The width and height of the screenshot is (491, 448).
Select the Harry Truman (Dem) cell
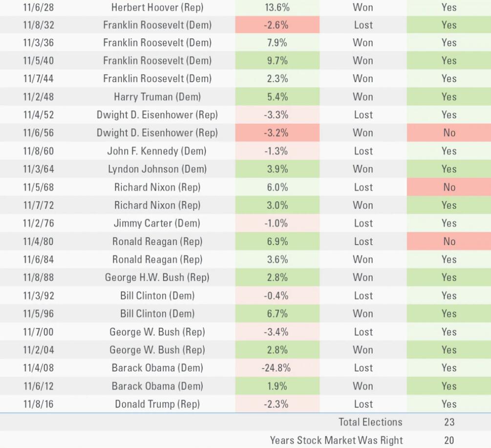(157, 97)
